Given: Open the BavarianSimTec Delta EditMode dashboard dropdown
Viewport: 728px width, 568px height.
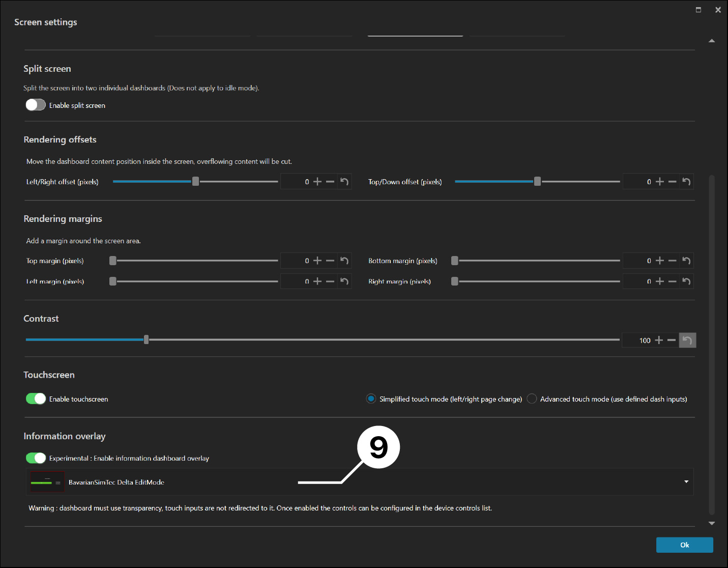Looking at the screenshot, I should point(686,481).
